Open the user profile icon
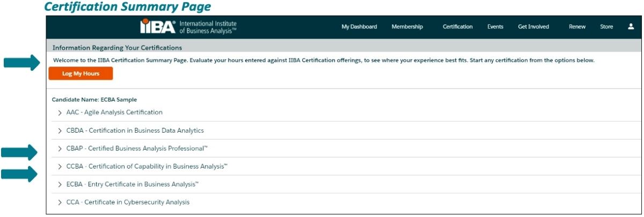Image resolution: width=644 pixels, height=217 pixels. [x=631, y=26]
